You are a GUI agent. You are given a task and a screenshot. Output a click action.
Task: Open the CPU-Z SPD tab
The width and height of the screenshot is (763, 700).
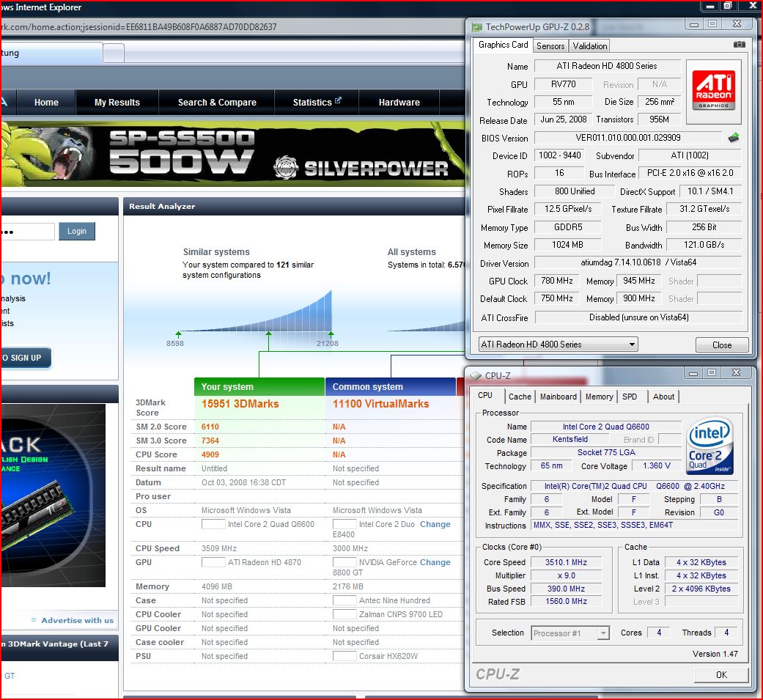point(629,397)
